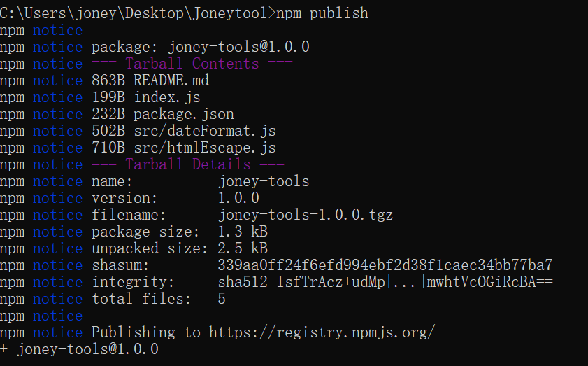Select the command path 'C:\Users\joney\Desktop\Joneytool>'
Viewport: 588px width, 366px height.
pos(138,13)
